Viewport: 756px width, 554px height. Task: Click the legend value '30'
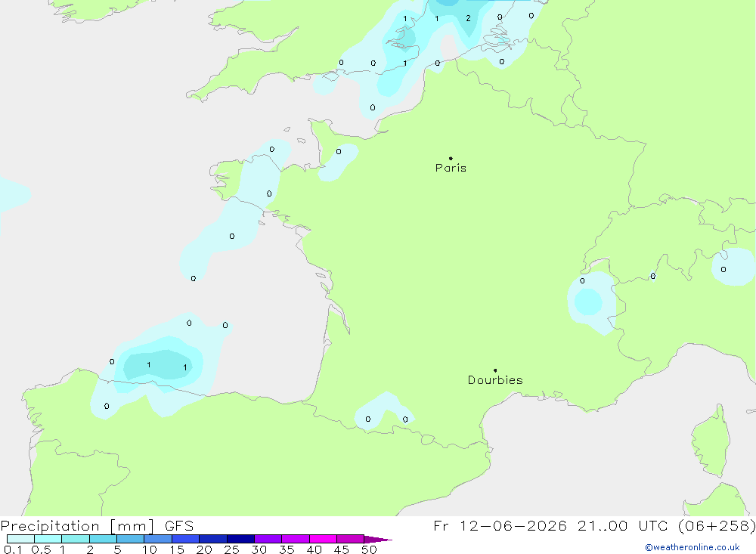[259, 549]
